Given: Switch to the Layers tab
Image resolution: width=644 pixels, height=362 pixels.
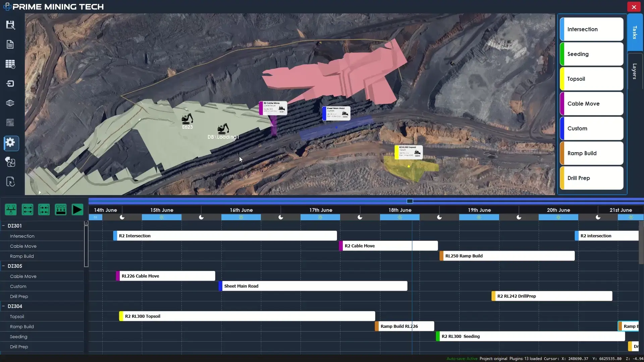Looking at the screenshot, I should tap(635, 71).
